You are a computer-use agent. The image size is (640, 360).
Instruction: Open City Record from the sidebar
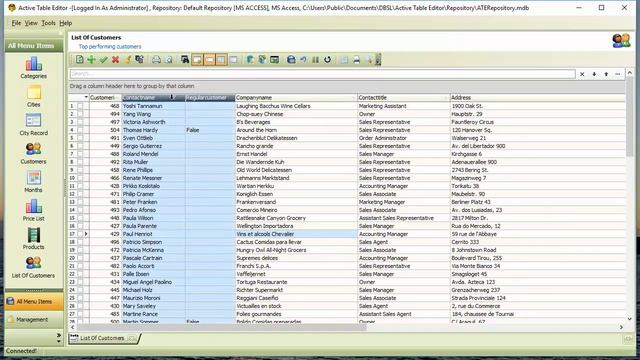click(x=33, y=125)
